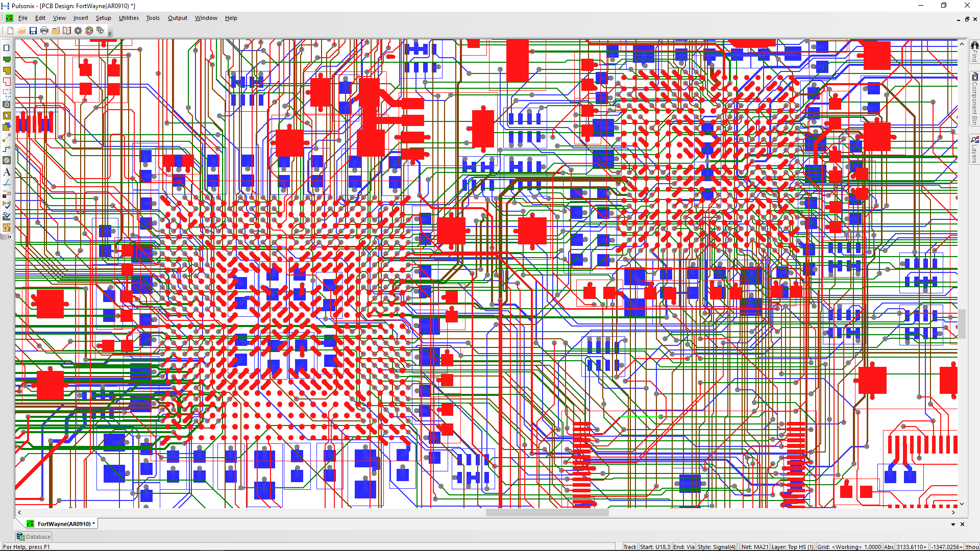Open the Insert menu
The height and width of the screenshot is (551, 980).
coord(81,18)
